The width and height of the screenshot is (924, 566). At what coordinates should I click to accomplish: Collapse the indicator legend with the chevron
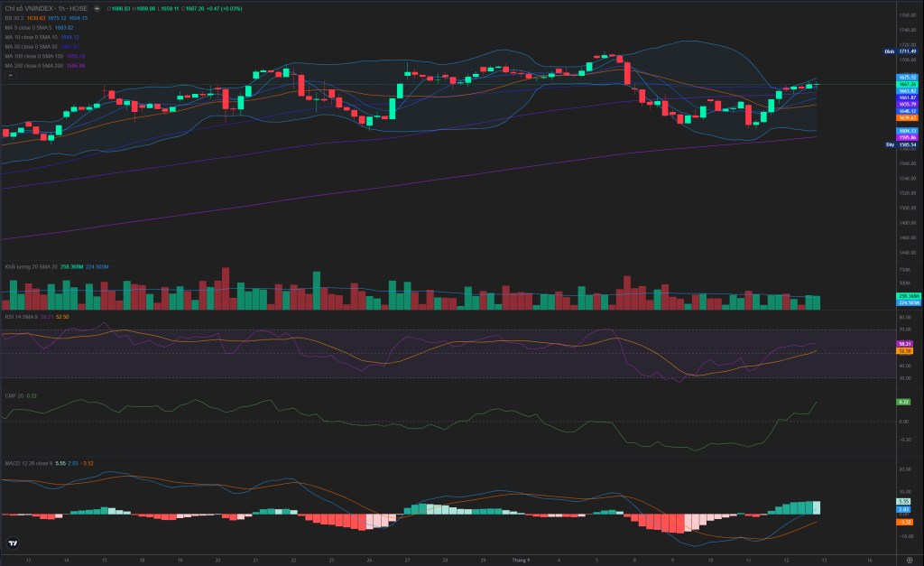10,76
